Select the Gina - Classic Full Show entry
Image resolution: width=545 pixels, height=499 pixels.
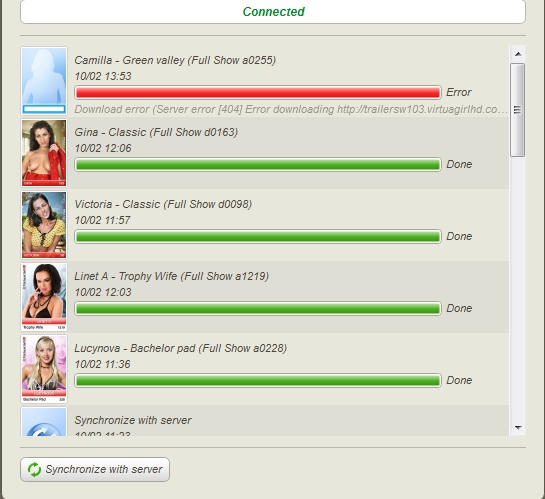tap(265, 153)
